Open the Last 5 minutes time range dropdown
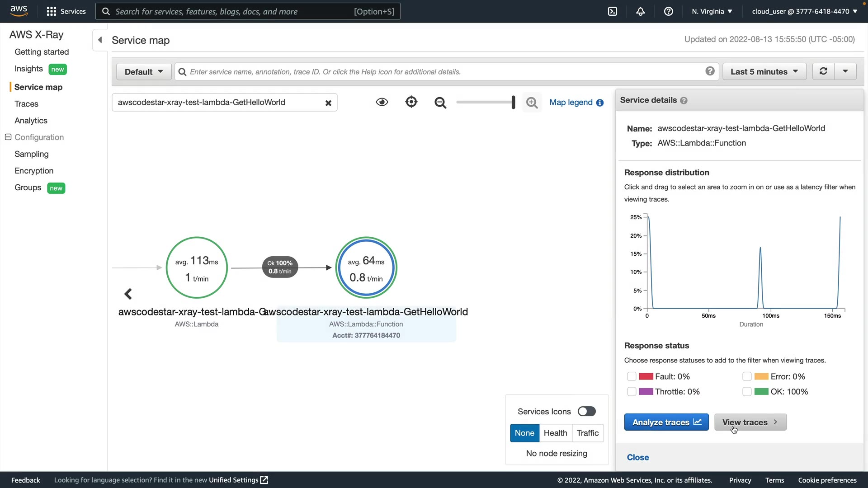This screenshot has height=488, width=868. coord(764,72)
